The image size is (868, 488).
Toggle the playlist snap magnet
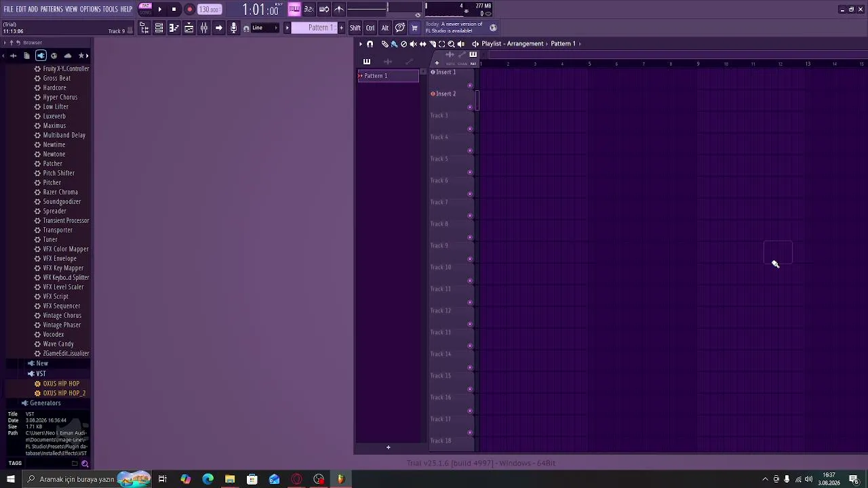(370, 44)
